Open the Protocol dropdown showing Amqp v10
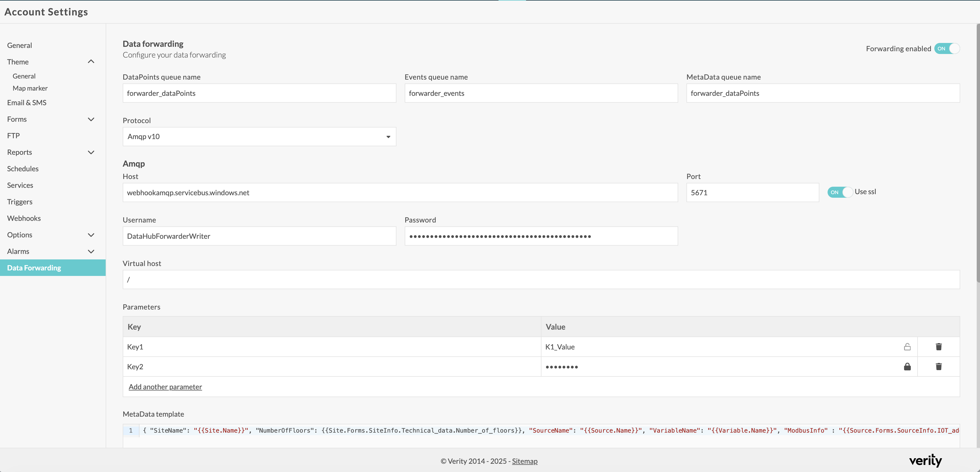Image resolution: width=980 pixels, height=472 pixels. [259, 137]
